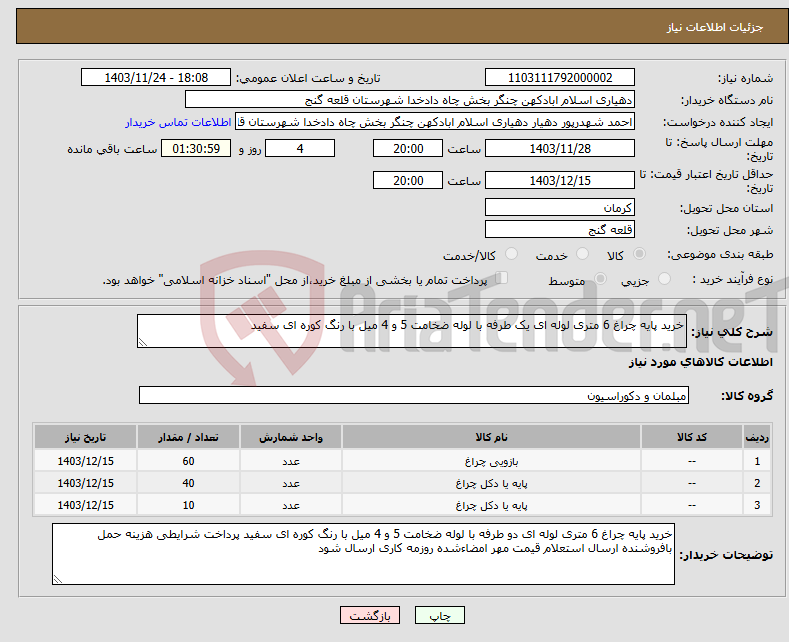Click the توضیحات خریدار notes textarea
The width and height of the screenshot is (789, 642).
point(363,554)
